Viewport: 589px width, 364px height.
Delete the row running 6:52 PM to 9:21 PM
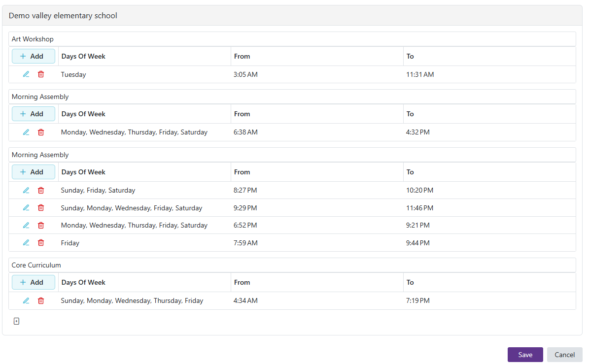41,225
